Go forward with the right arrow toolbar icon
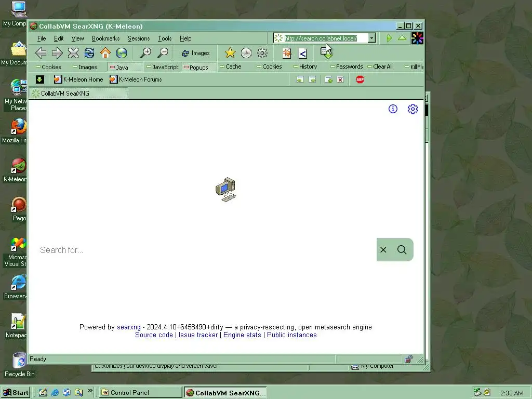The height and width of the screenshot is (399, 532). pos(57,53)
